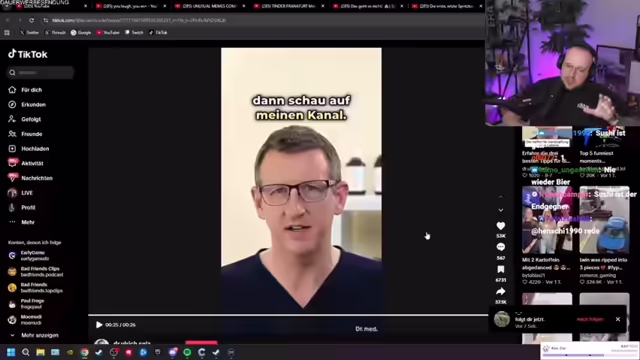Open the video comments bubble
This screenshot has height=360, width=640.
[501, 247]
